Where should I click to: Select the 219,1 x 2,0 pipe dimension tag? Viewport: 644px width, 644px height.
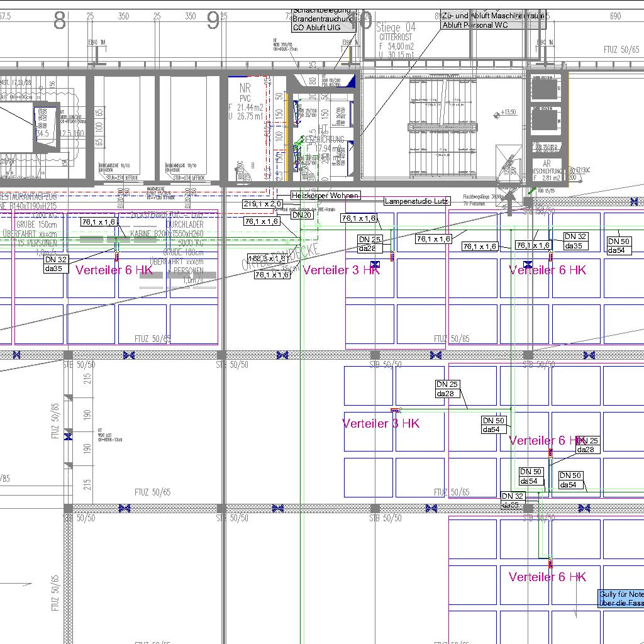[262, 204]
